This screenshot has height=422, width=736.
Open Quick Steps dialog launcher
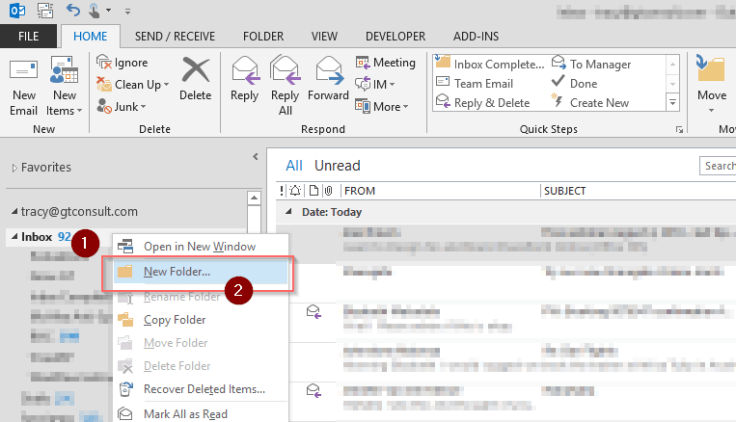coord(679,130)
